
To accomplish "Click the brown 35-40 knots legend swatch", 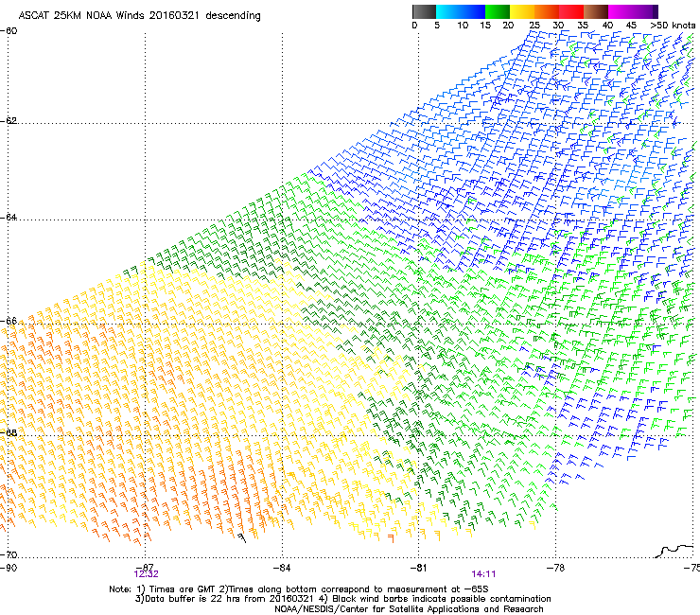I will [596, 11].
